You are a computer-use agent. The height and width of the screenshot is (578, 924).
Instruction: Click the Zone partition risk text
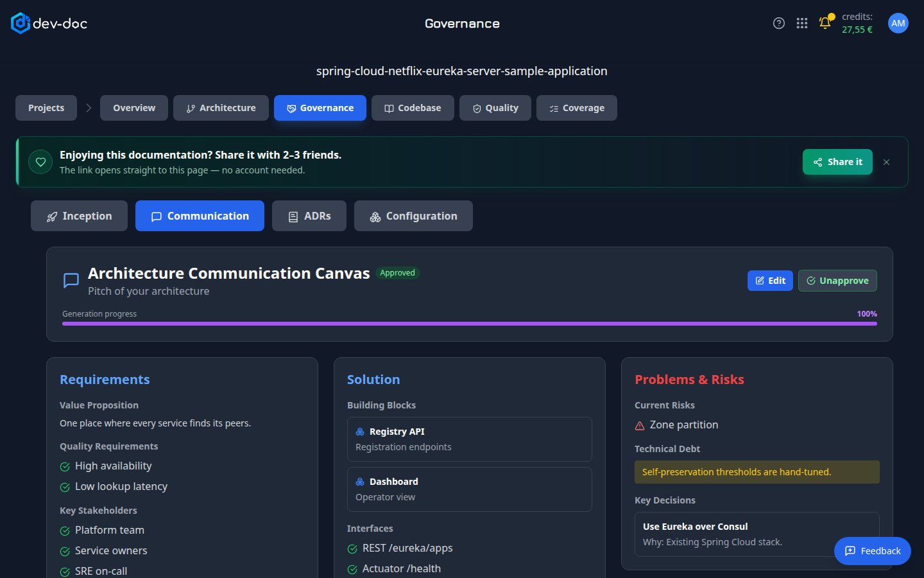tap(684, 425)
